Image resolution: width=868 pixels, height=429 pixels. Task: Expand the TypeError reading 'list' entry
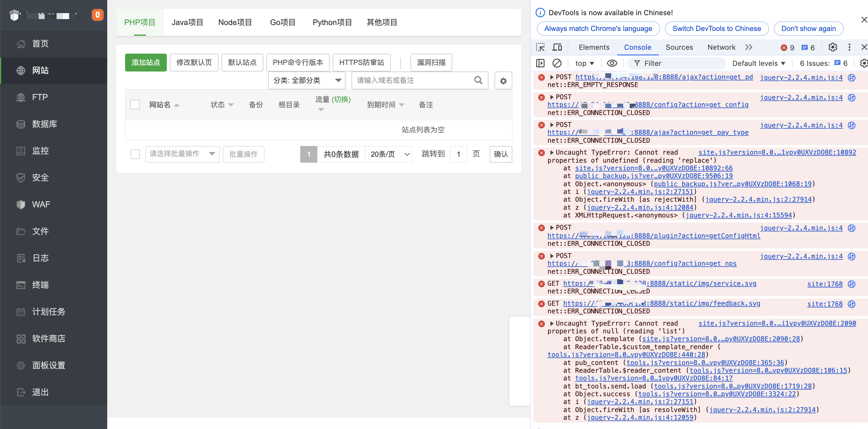[552, 324]
